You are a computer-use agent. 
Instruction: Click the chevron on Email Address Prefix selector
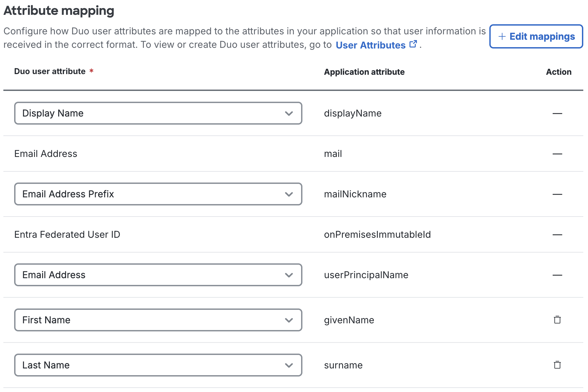pyautogui.click(x=289, y=194)
